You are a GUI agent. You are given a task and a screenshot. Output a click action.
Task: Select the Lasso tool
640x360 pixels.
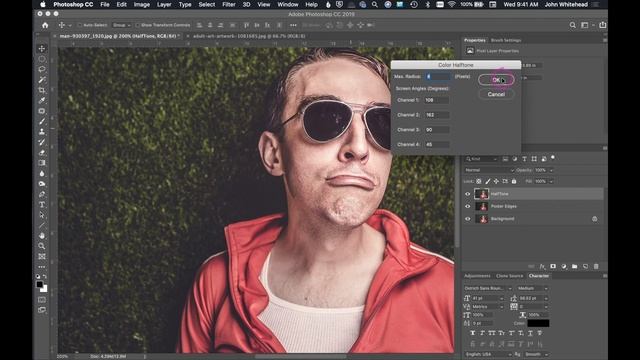pyautogui.click(x=42, y=69)
